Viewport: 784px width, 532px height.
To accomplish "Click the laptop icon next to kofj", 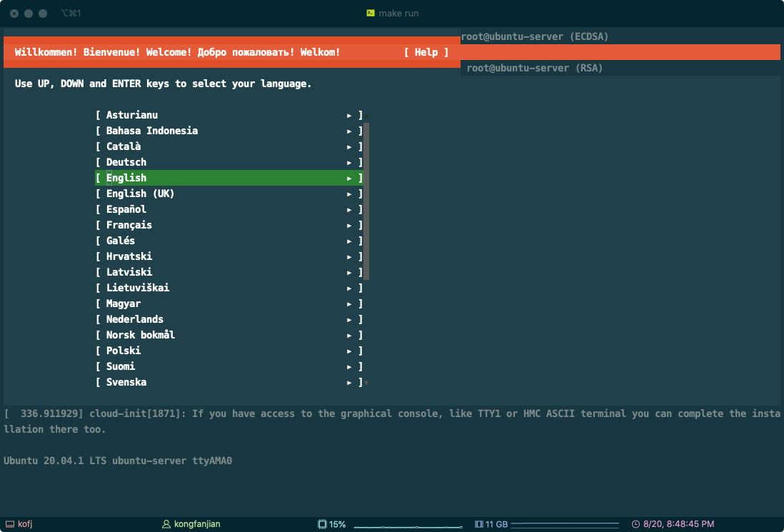I will [9, 524].
